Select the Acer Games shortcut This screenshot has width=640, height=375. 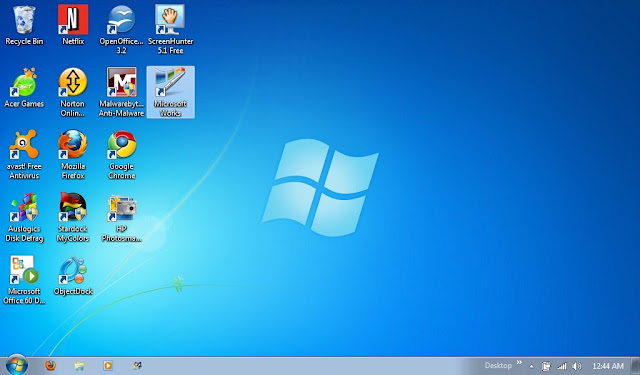click(x=24, y=88)
